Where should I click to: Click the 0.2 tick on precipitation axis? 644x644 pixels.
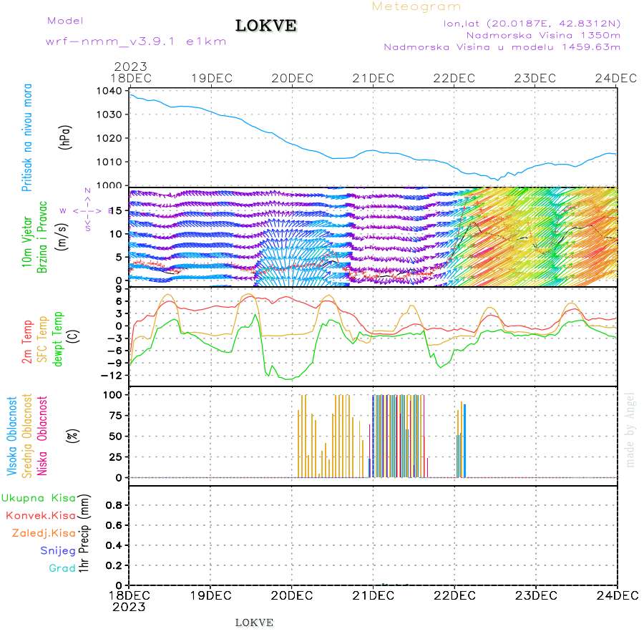click(114, 565)
